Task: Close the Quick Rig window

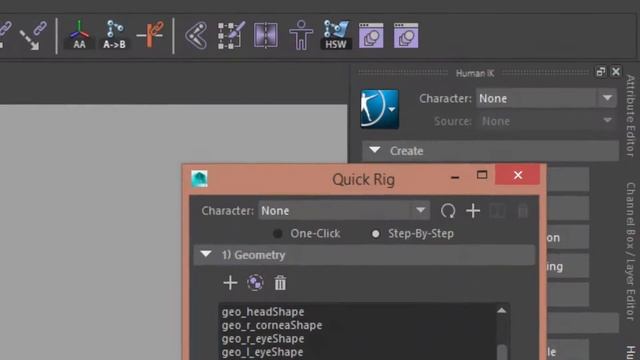Action: coord(518,175)
